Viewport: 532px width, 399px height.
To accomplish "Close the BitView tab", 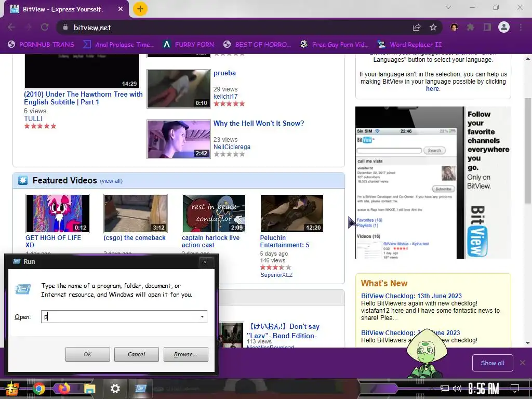I will coord(121,9).
